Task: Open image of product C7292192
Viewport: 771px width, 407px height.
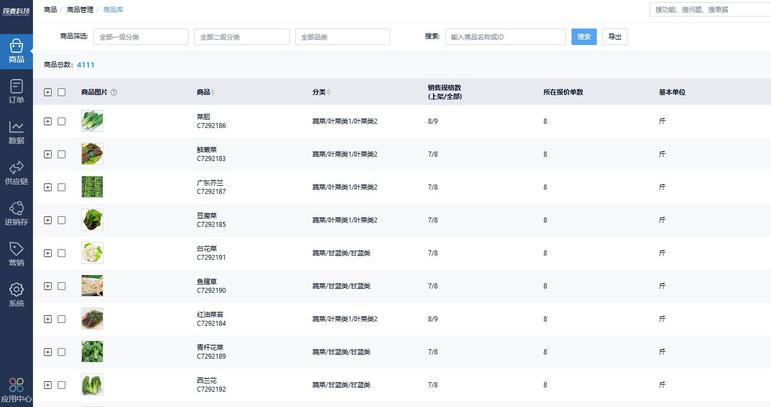Action: pyautogui.click(x=92, y=384)
